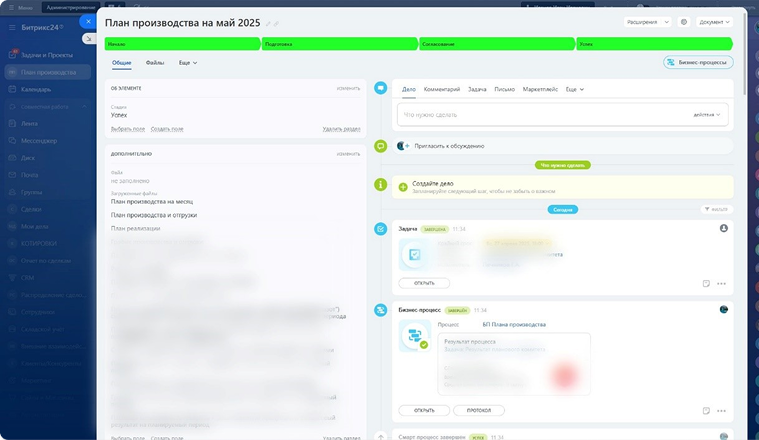
Task: Click the pencil edit icon next to title
Action: (268, 22)
